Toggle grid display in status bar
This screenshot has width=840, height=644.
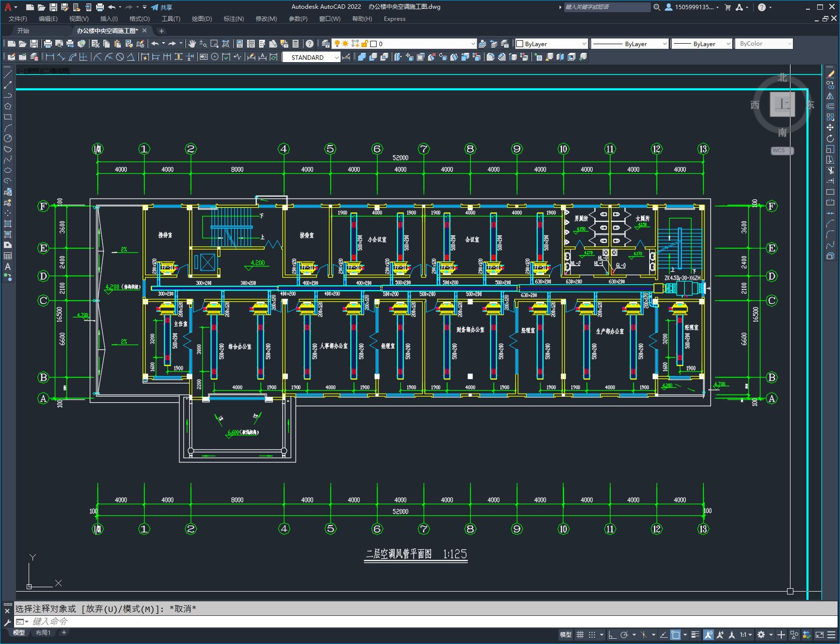580,634
